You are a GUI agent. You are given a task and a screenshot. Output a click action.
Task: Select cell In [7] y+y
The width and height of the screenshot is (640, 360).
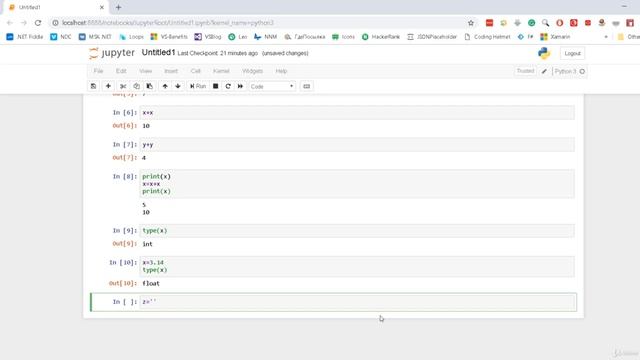(x=358, y=144)
